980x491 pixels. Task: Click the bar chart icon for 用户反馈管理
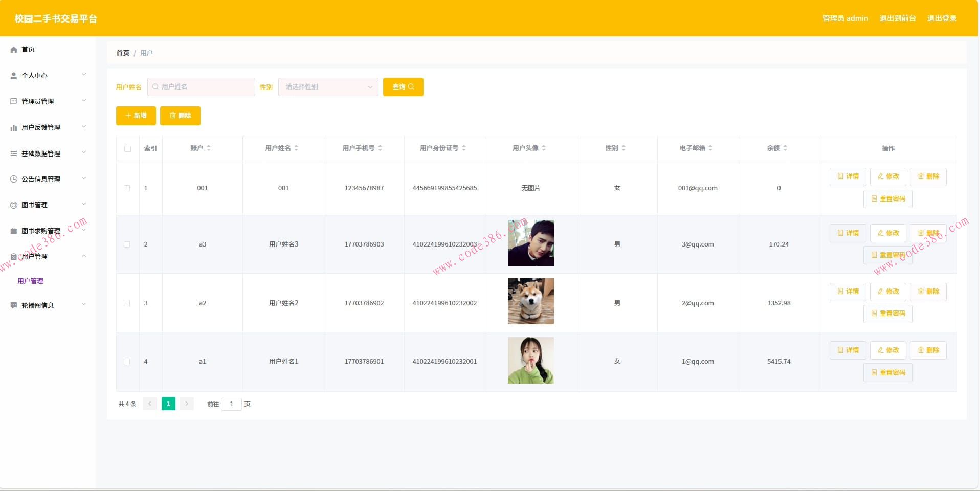(14, 128)
